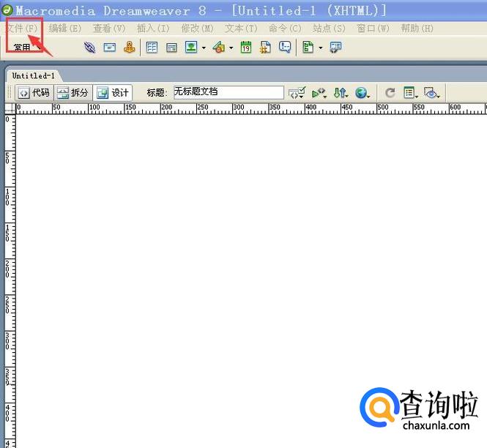Click the Templates insert icon
The height and width of the screenshot is (448, 487).
pos(308,47)
